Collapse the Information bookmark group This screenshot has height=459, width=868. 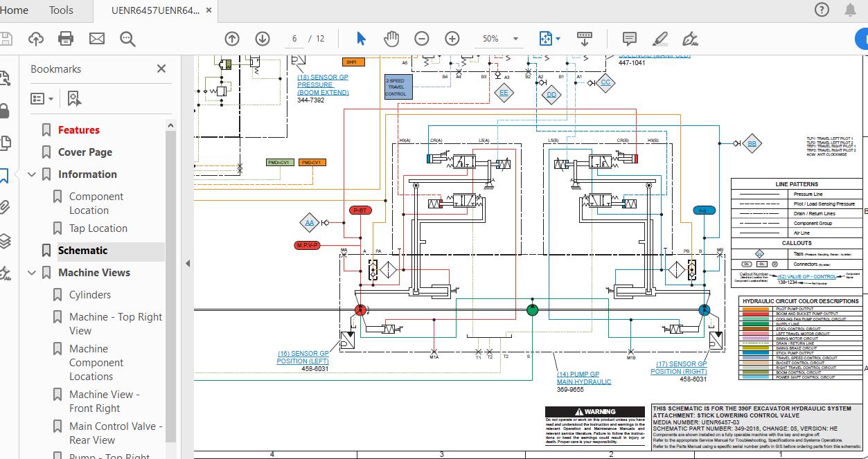tap(31, 174)
